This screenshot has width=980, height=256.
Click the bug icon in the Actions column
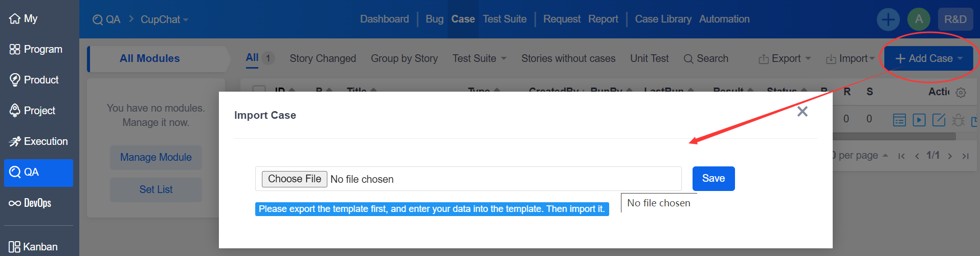tap(959, 120)
